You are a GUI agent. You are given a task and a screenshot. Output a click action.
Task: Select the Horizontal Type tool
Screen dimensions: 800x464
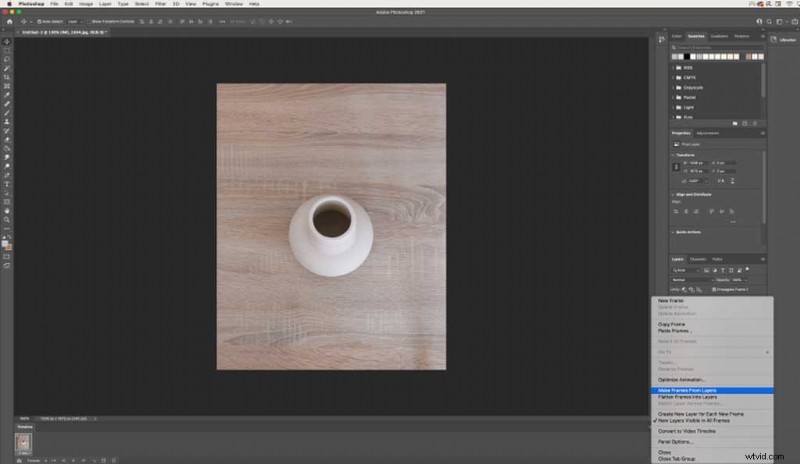(x=7, y=184)
